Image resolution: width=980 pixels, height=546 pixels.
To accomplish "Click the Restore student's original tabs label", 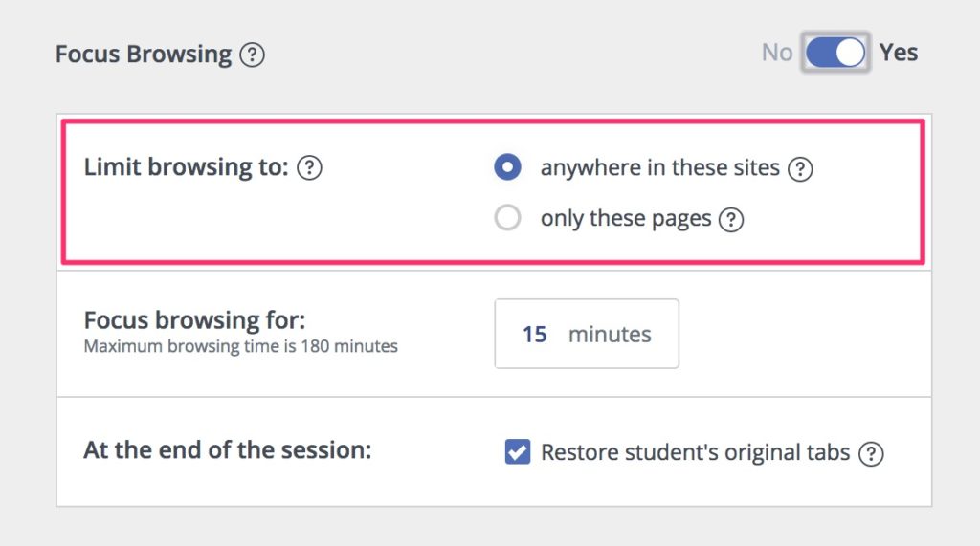I will [695, 452].
